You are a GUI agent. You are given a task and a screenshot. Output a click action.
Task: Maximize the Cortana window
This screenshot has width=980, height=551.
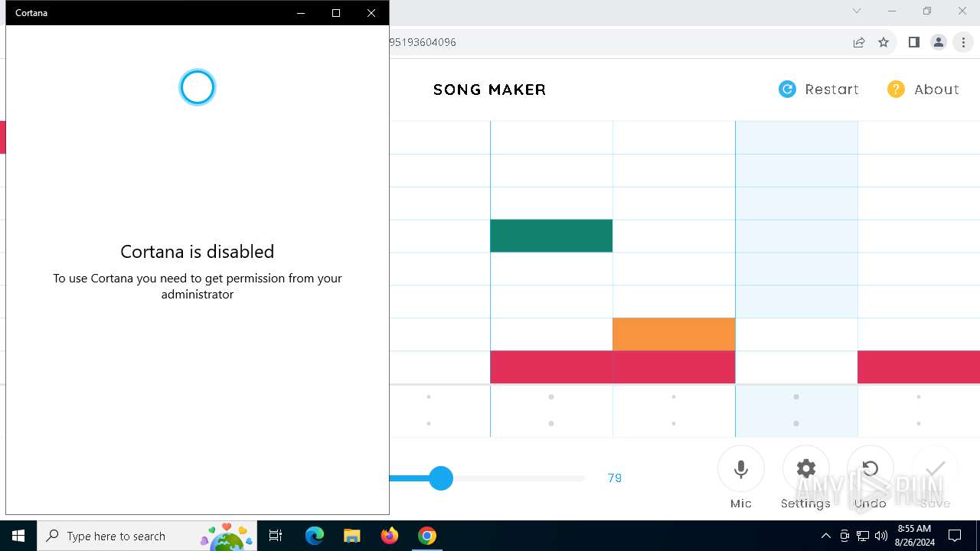(336, 13)
